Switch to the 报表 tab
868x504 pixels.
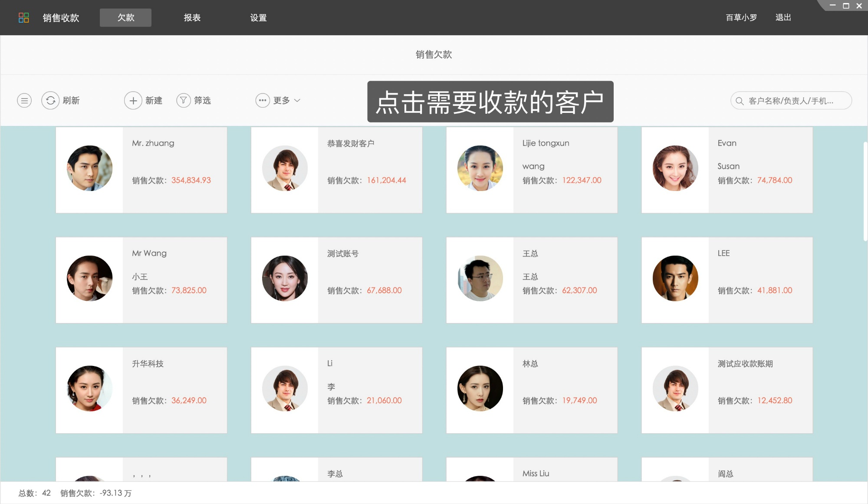coord(192,17)
